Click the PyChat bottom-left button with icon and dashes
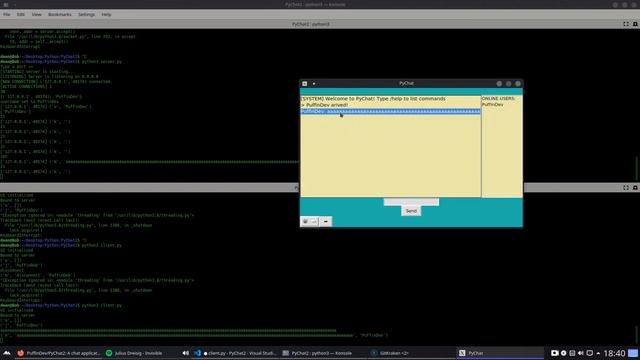This screenshot has width=640, height=360. click(309, 221)
